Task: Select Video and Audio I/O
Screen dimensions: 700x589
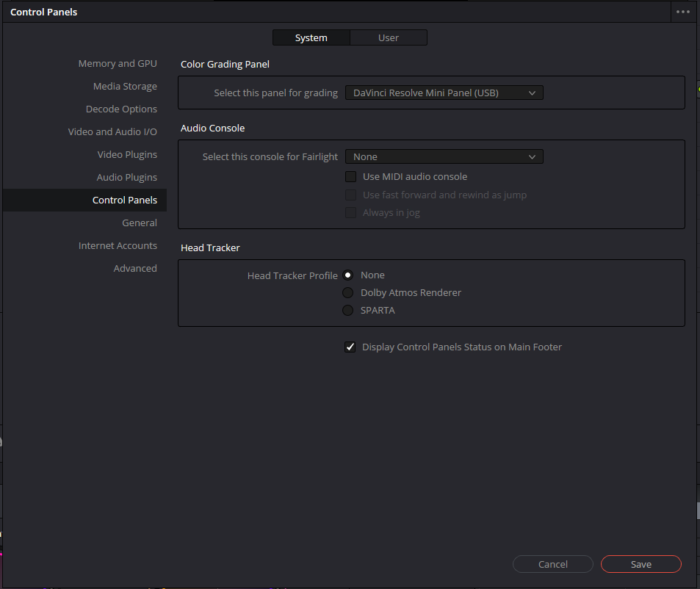Action: click(112, 132)
